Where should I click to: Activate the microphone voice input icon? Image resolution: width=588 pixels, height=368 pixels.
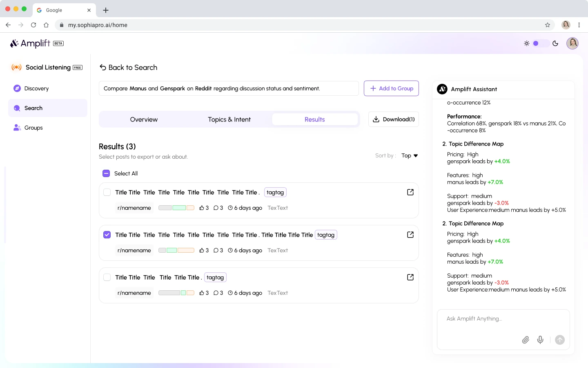tap(540, 340)
